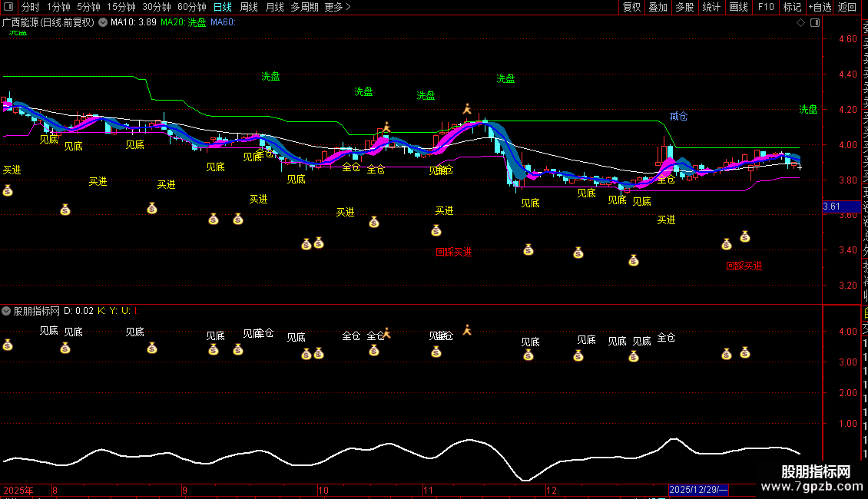This screenshot has height=499, width=868.
Task: Click the D: 0.02 indicator value
Action: (x=78, y=311)
